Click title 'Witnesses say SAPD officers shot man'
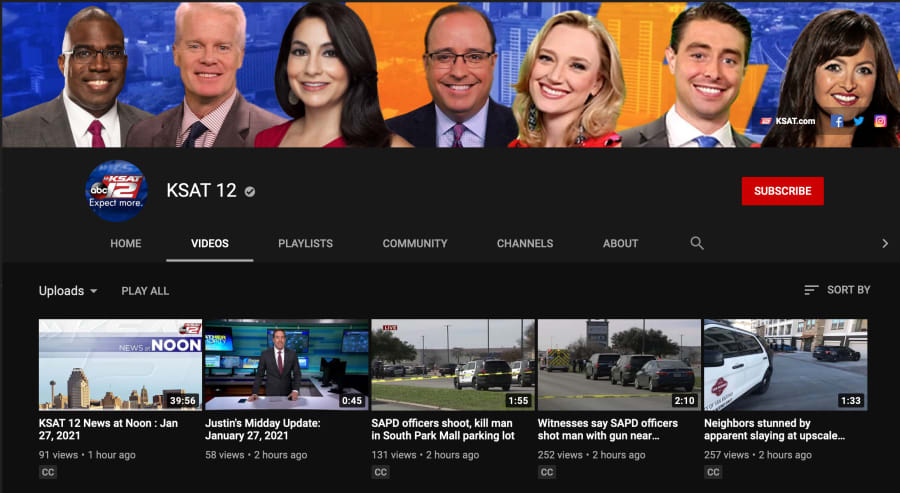Image resolution: width=900 pixels, height=493 pixels. pos(608,429)
